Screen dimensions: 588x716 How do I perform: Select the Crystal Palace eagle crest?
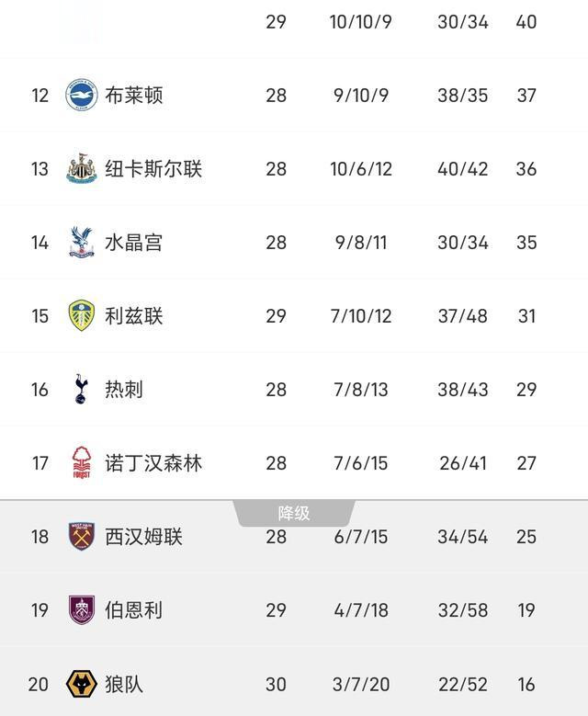coord(82,243)
